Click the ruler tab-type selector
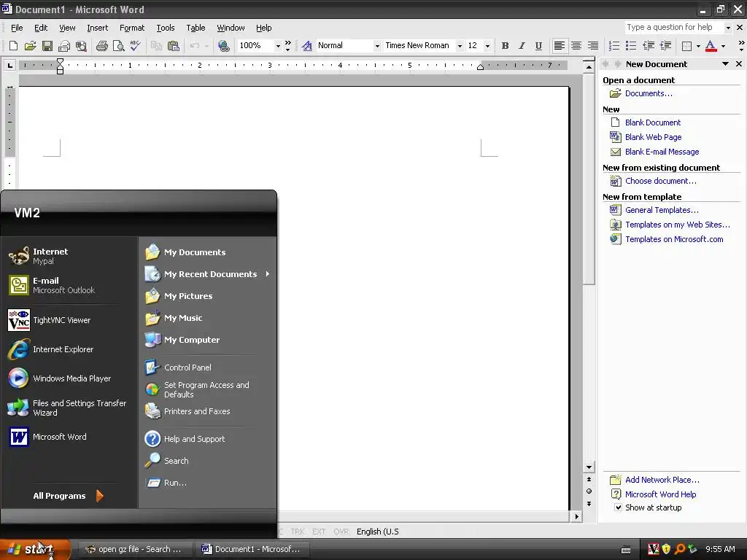The image size is (747, 560). pyautogui.click(x=9, y=65)
